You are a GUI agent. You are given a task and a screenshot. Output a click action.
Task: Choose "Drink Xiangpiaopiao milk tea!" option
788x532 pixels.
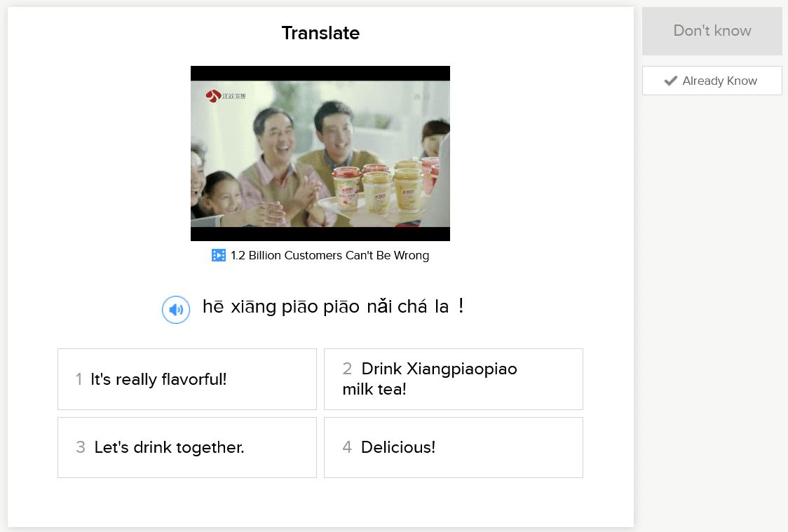453,379
